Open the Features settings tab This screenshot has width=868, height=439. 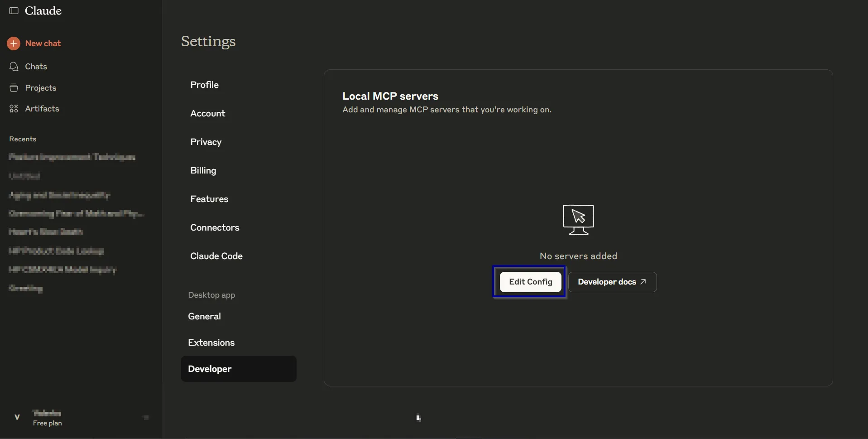pyautogui.click(x=209, y=199)
